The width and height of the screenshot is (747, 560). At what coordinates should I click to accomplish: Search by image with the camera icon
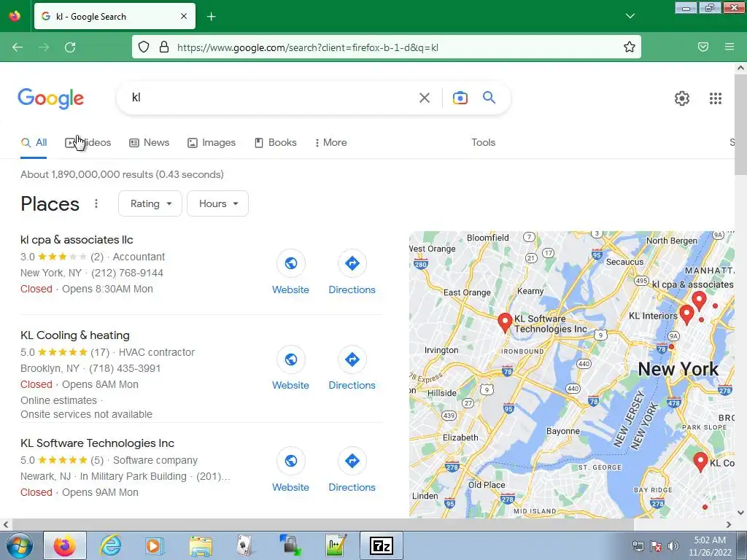(460, 98)
